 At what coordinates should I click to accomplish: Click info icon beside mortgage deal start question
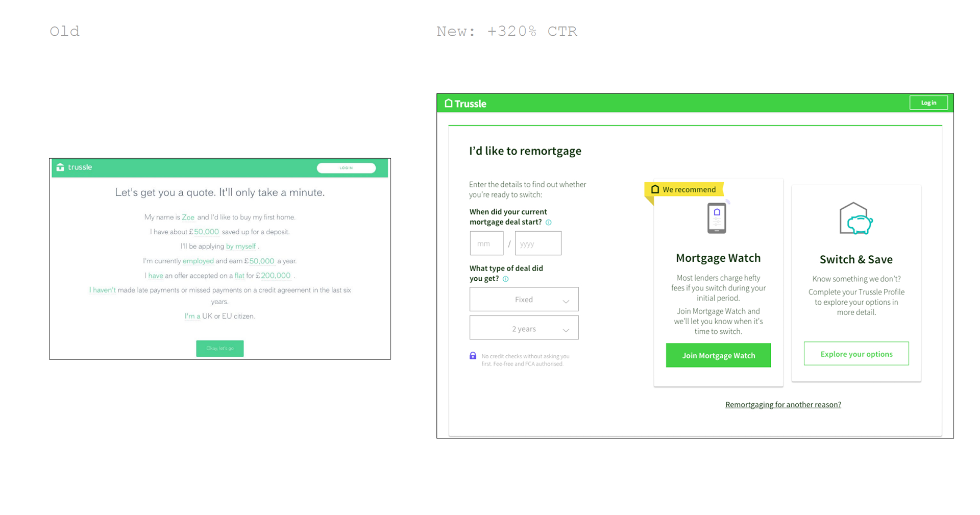[x=549, y=223]
